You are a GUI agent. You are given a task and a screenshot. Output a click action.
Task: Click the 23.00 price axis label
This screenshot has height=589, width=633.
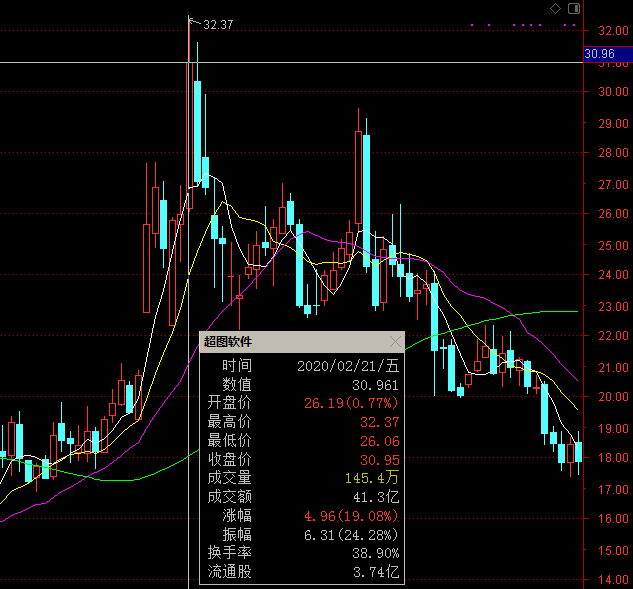pos(613,306)
